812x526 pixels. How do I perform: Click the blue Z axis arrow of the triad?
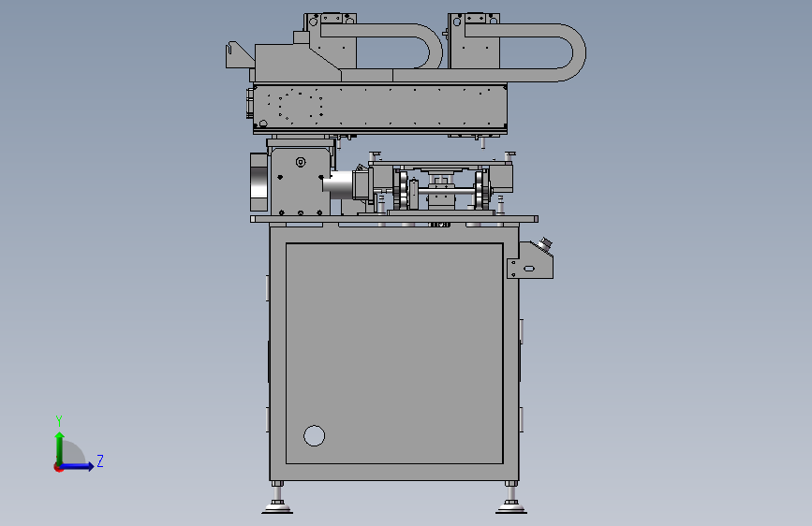click(x=78, y=466)
